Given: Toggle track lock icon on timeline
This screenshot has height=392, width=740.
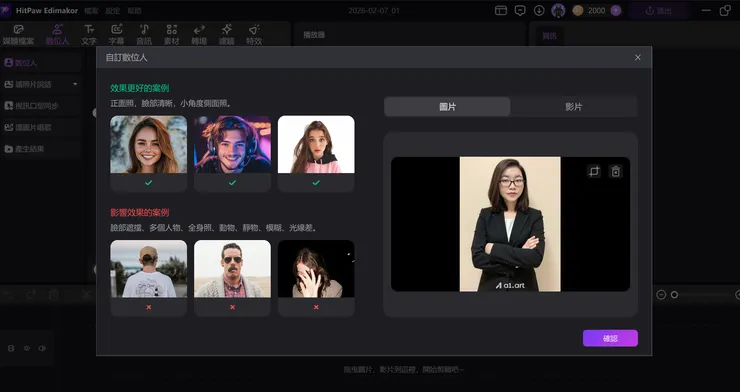Looking at the screenshot, I should tap(11, 348).
